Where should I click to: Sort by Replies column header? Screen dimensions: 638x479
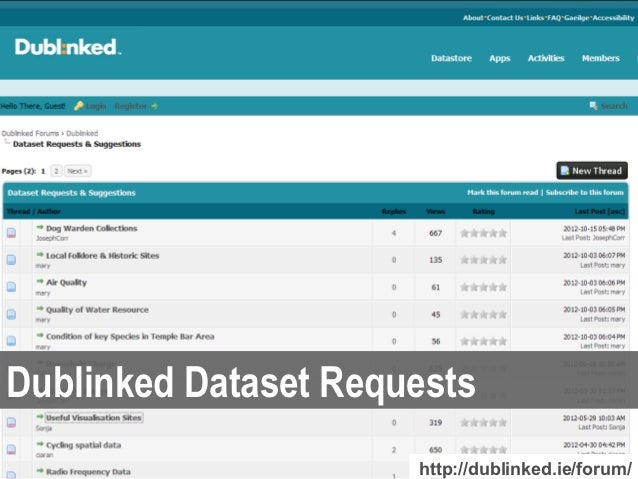coord(394,212)
